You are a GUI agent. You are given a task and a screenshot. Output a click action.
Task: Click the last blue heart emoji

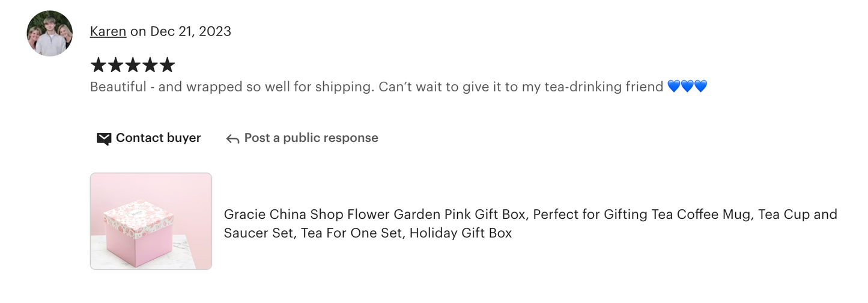[x=700, y=87]
